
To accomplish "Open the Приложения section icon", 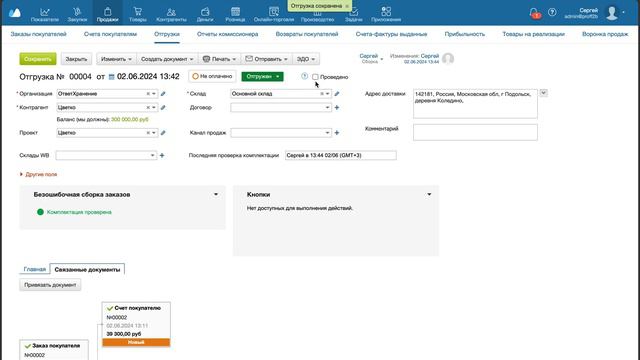I will pyautogui.click(x=386, y=12).
